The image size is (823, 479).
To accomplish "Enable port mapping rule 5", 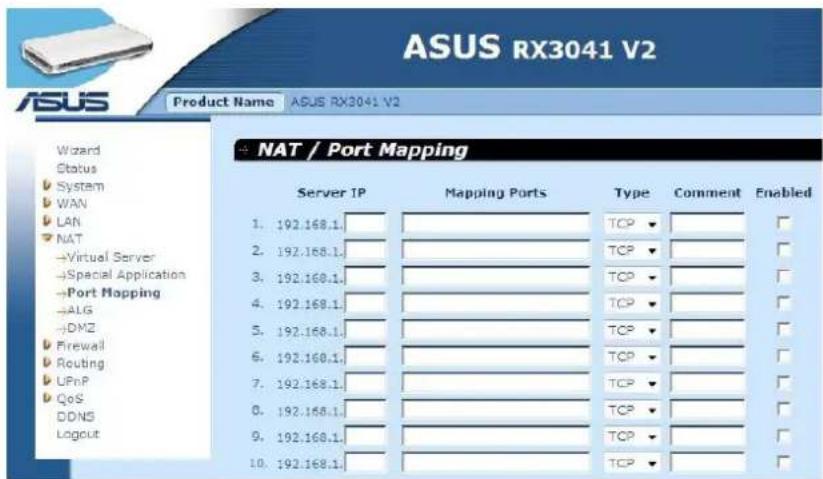I will tap(783, 329).
